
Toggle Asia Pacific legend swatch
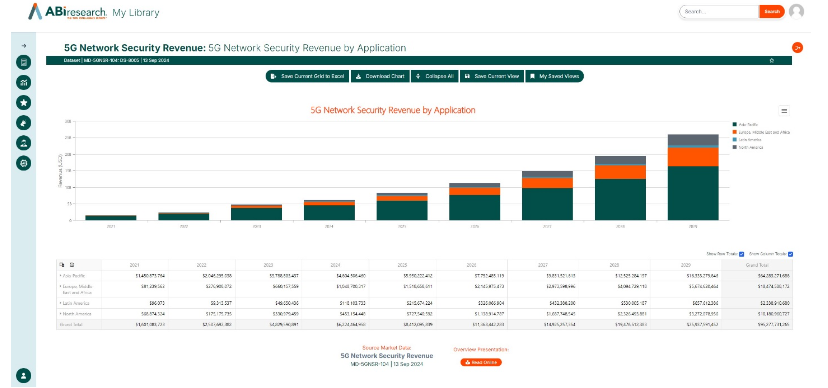(735, 124)
